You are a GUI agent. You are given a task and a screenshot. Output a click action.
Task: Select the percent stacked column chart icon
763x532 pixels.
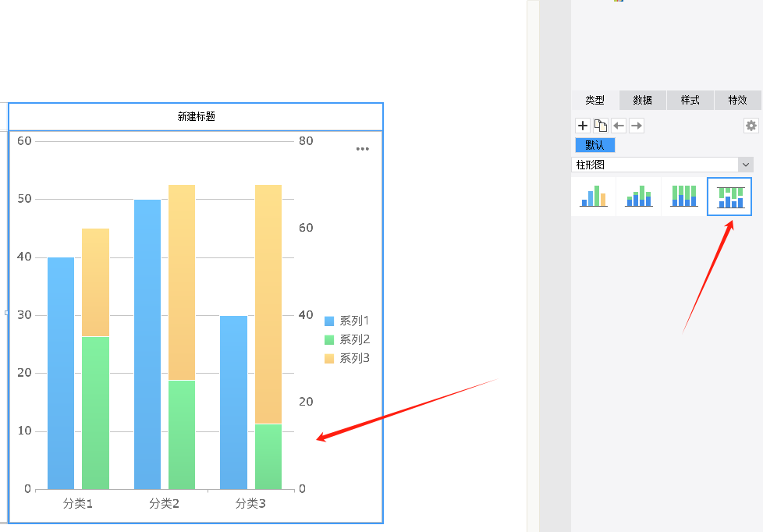(683, 196)
